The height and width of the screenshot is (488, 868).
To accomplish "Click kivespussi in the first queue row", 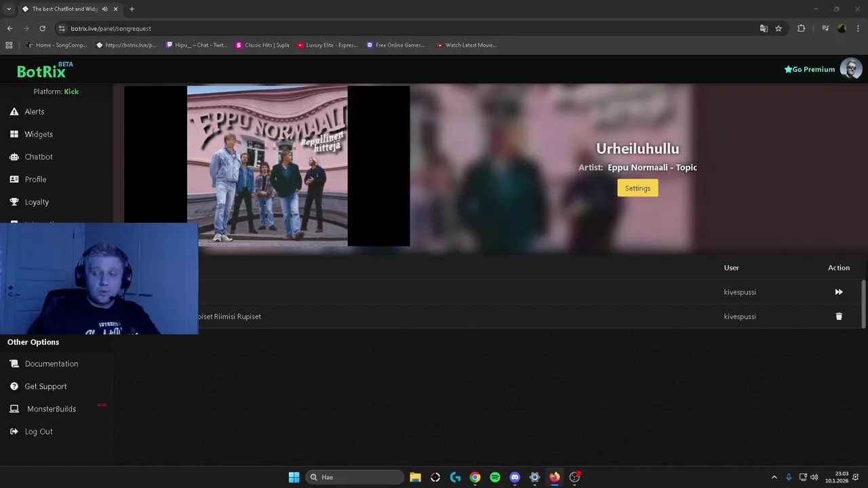I will pyautogui.click(x=740, y=292).
